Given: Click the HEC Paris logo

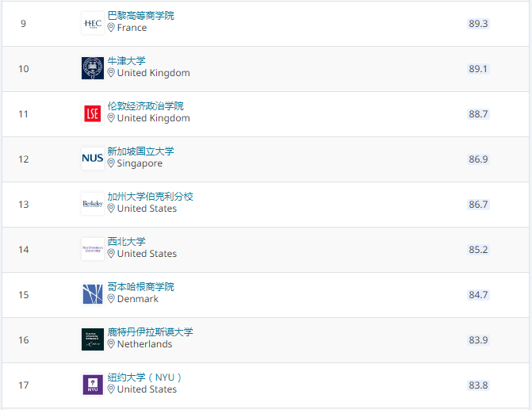Looking at the screenshot, I should point(93,23).
